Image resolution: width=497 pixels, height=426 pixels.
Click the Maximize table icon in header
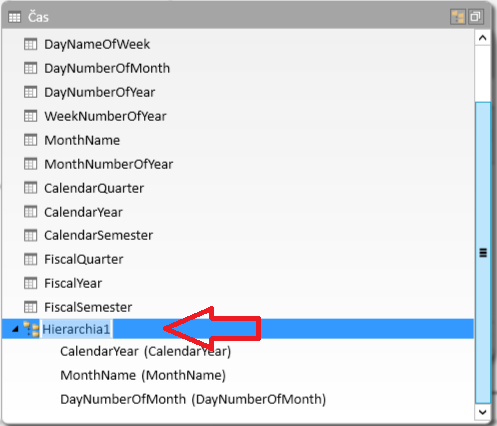coord(476,17)
